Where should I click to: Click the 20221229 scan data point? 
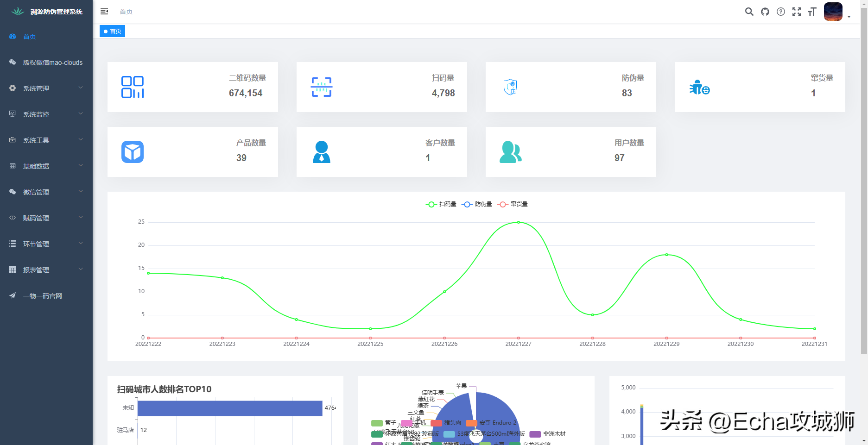coord(666,255)
